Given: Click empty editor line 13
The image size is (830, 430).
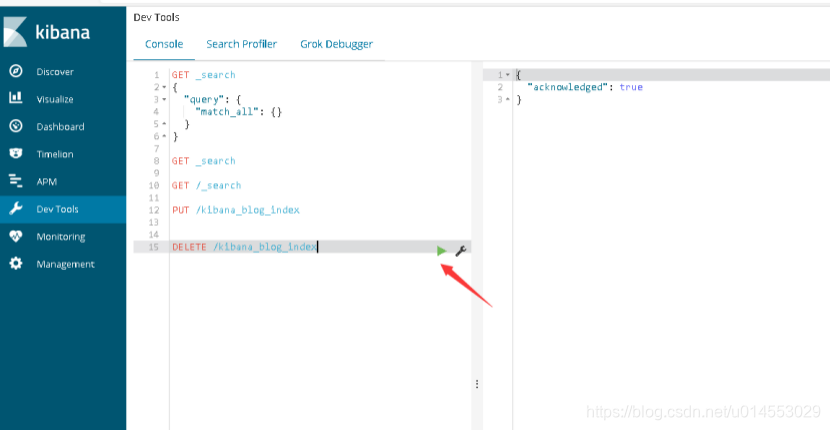Looking at the screenshot, I should coord(320,222).
